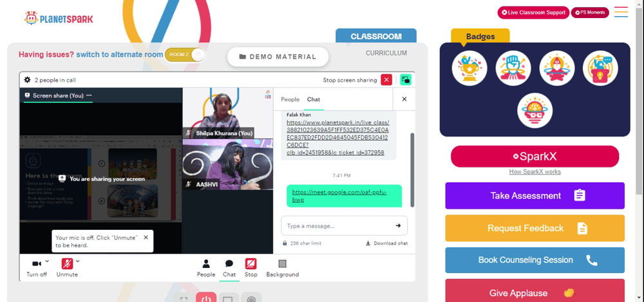Open How SparkX works link
Screen dimensions: 644x302
click(535, 172)
